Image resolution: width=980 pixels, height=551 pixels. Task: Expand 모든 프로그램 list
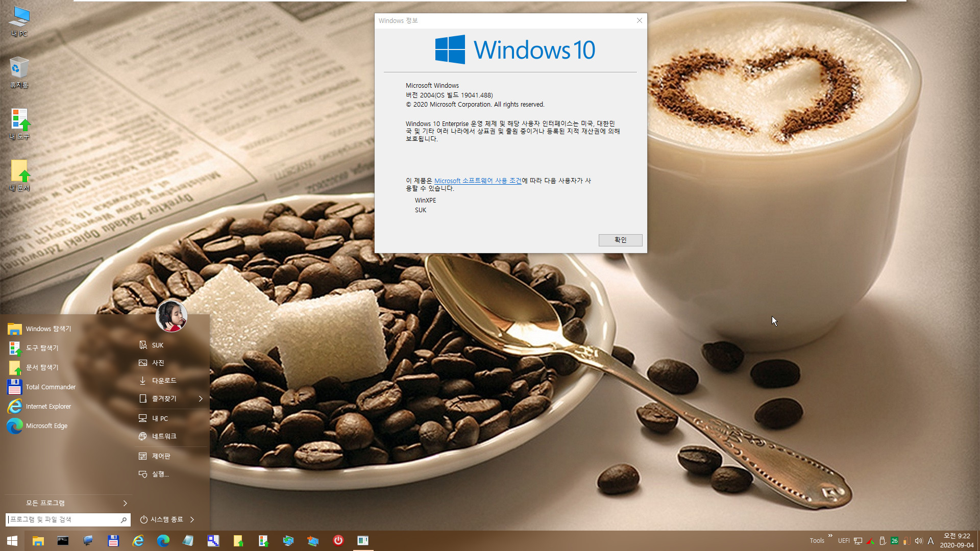coord(67,503)
